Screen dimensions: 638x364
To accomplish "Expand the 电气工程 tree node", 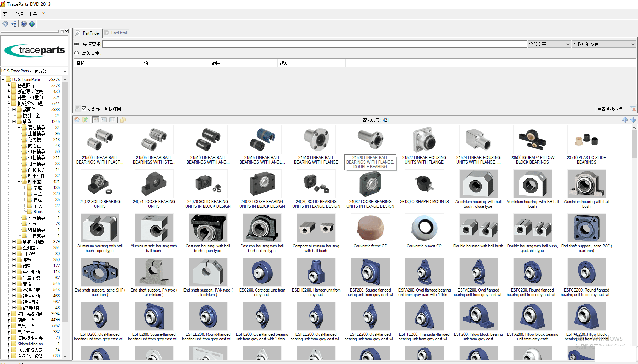I will (x=9, y=326).
